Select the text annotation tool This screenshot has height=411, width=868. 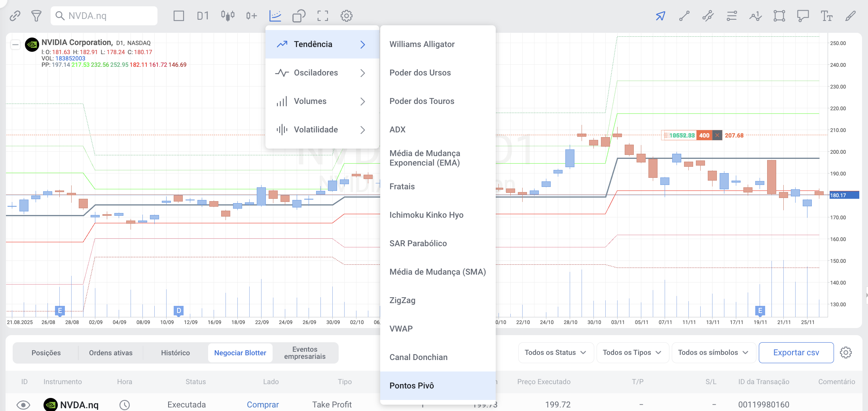point(827,16)
